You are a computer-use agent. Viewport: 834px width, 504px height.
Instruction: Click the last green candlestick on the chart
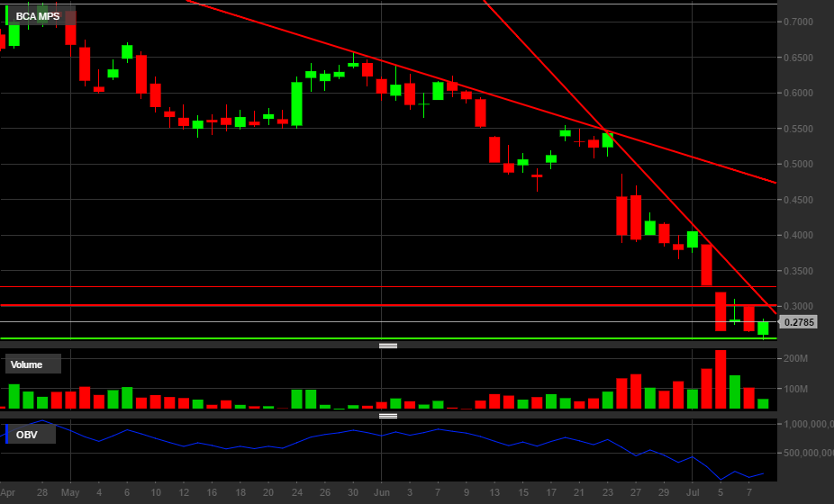[x=763, y=328]
